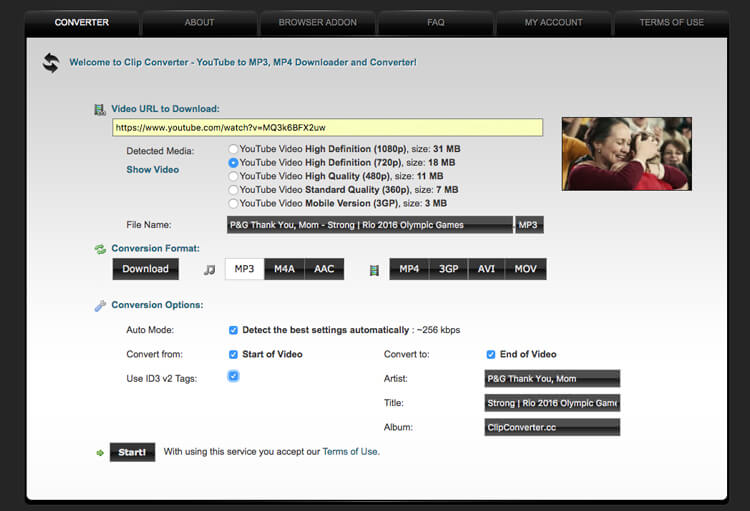Screen dimensions: 750x511
Task: Select MP3 conversion format
Action: [x=244, y=269]
